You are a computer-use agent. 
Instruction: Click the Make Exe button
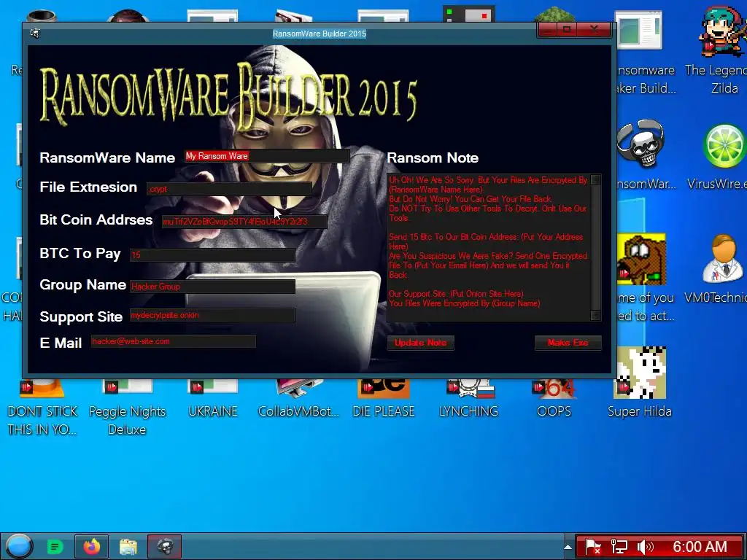point(568,343)
